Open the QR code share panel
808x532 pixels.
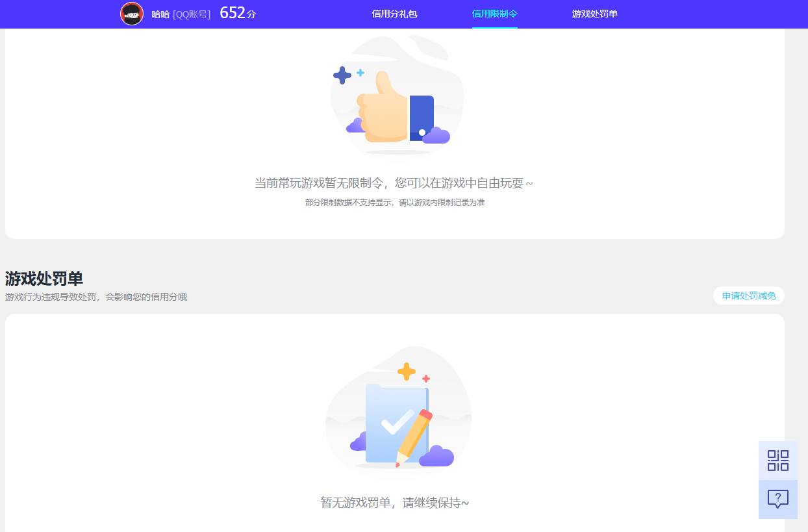click(777, 459)
